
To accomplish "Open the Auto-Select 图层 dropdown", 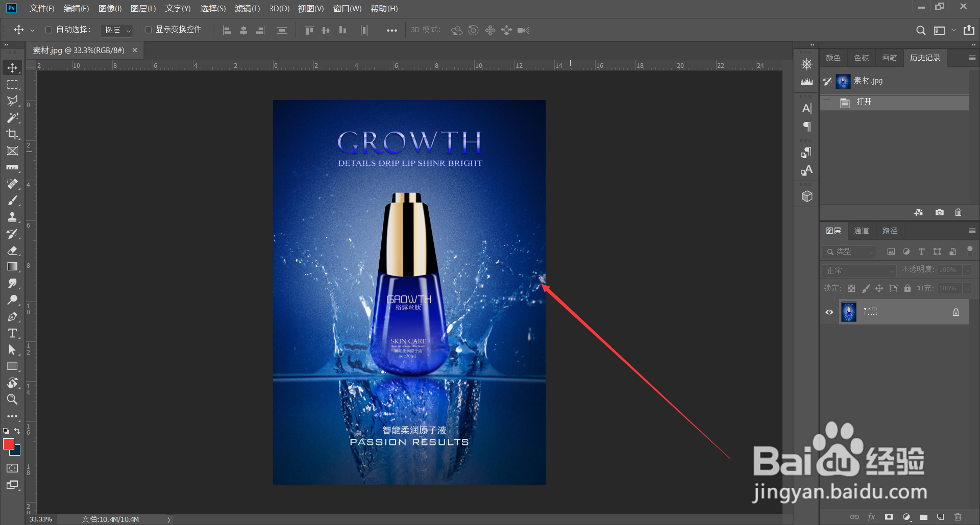I will coord(117,30).
